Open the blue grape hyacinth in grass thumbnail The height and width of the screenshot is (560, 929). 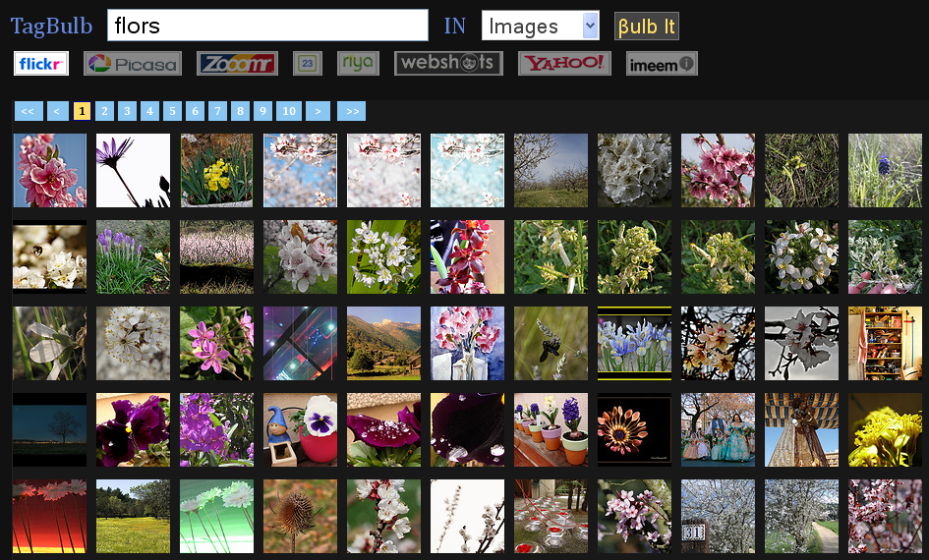click(x=885, y=171)
